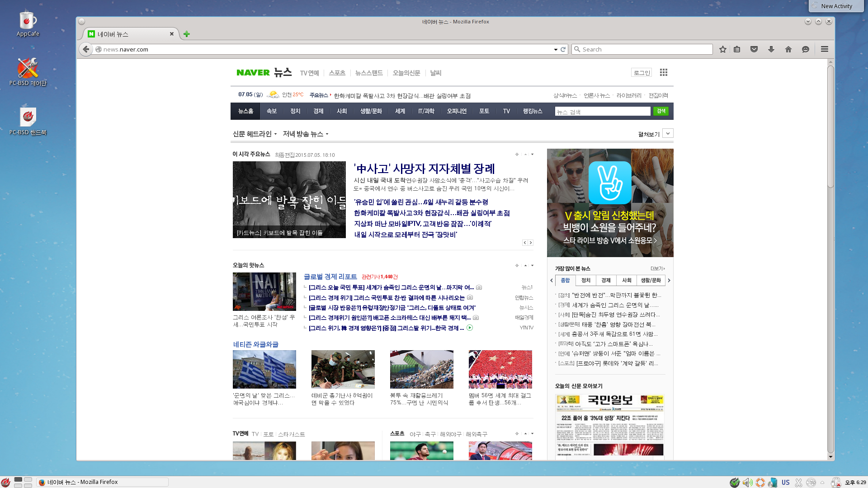Expand the 저녁 방송 뉴스 dropdown

tap(306, 134)
